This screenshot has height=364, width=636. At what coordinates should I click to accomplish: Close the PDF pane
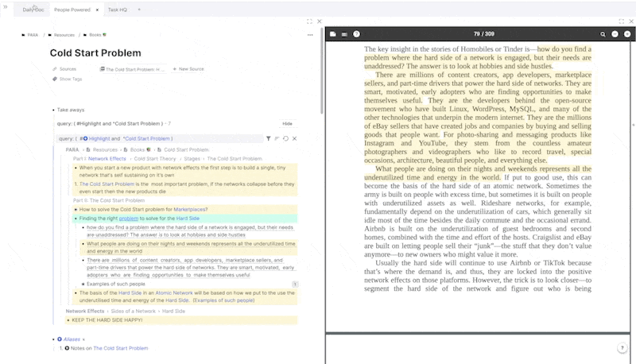coord(631,21)
